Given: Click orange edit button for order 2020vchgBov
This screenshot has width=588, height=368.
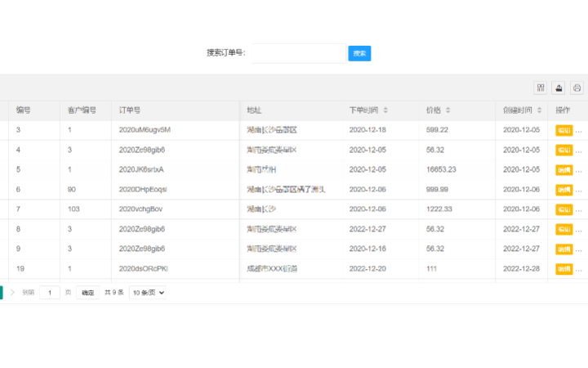Looking at the screenshot, I should click(x=563, y=209).
